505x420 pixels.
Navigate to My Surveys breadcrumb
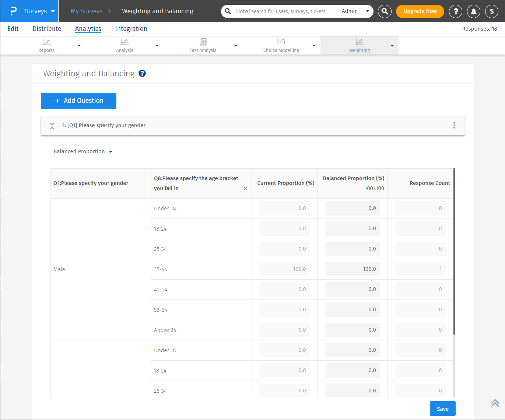[x=87, y=11]
